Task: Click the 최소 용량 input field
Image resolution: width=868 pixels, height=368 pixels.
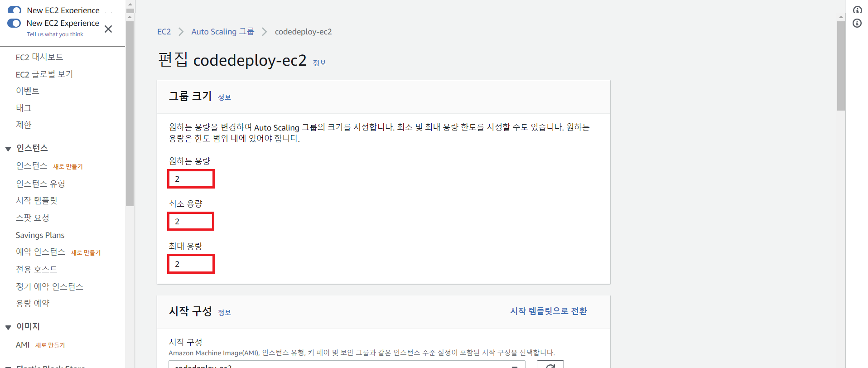Action: coord(191,222)
